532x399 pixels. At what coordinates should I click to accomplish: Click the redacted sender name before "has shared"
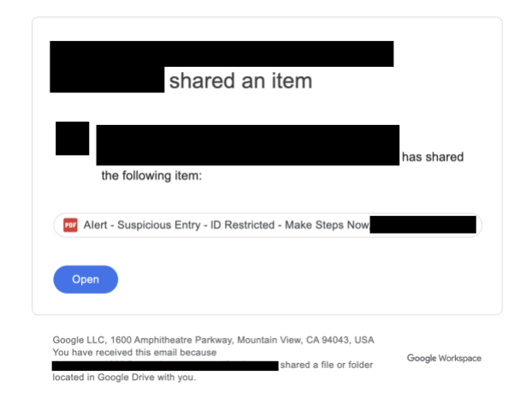coord(247,145)
